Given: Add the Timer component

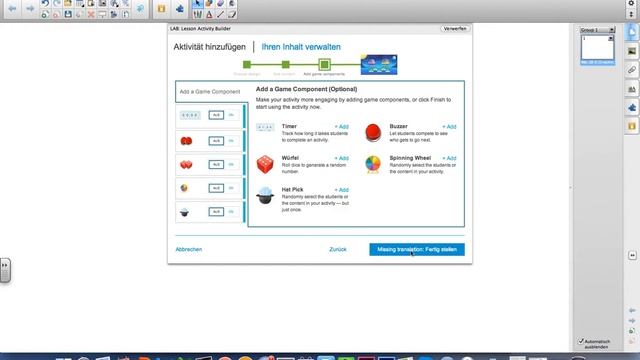Looking at the screenshot, I should pos(342,127).
